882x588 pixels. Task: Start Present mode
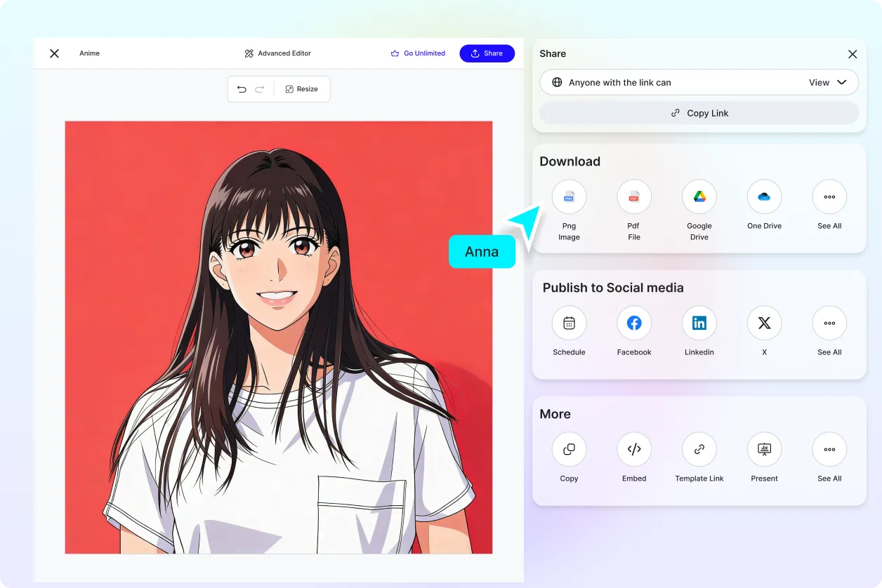pos(764,449)
